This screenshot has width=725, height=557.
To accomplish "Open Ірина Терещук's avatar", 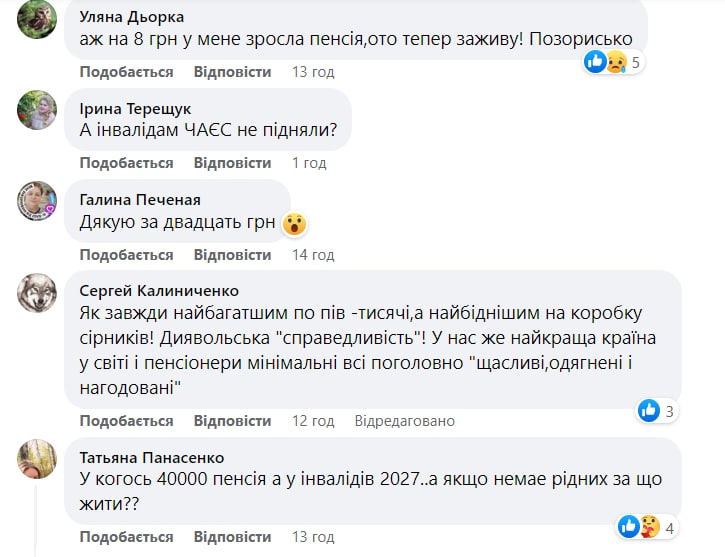I will click(37, 110).
